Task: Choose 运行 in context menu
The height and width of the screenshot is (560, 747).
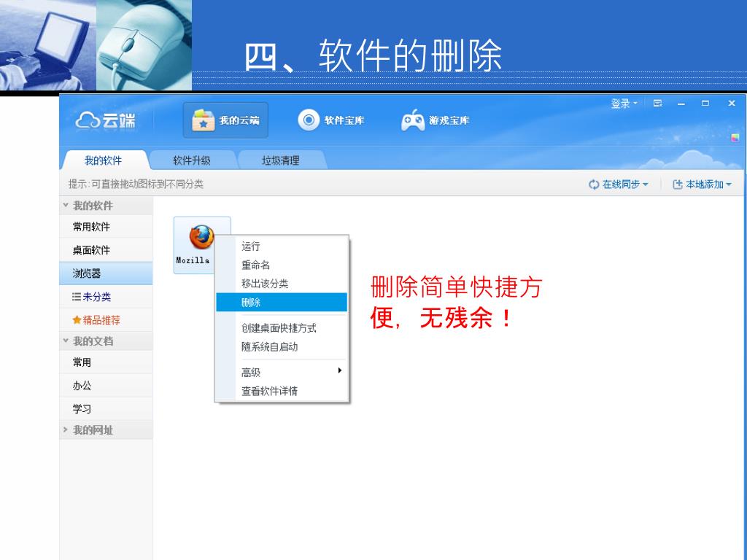Action: (x=282, y=246)
